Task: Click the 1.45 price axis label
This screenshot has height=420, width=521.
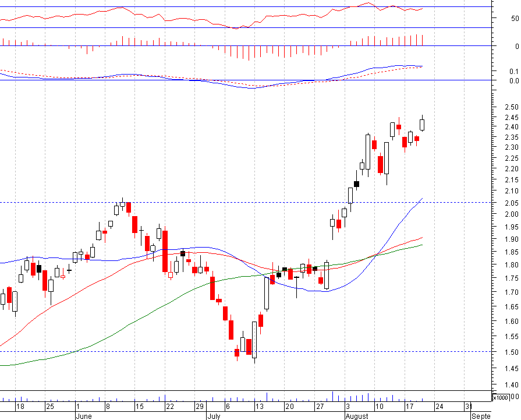Action: [511, 369]
